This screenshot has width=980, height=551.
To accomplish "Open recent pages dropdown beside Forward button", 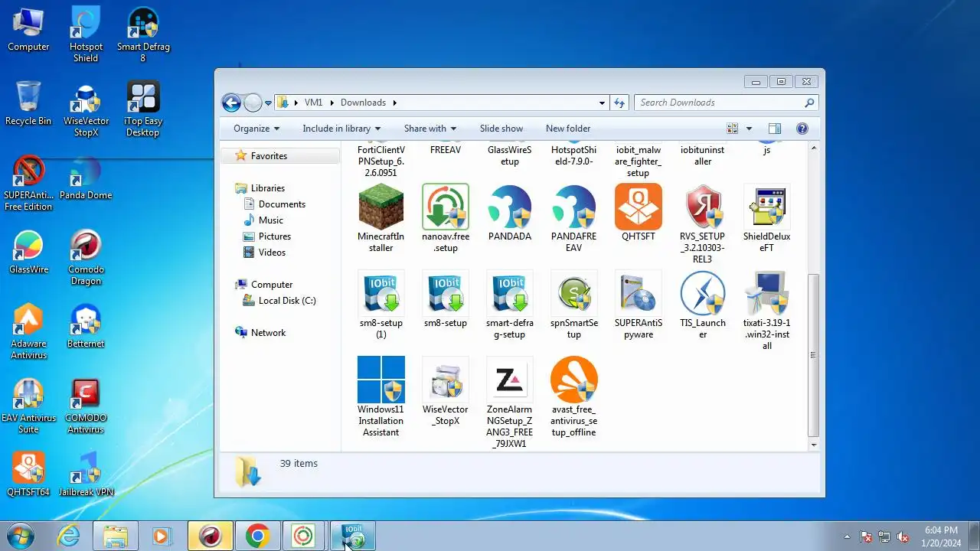I will click(269, 103).
